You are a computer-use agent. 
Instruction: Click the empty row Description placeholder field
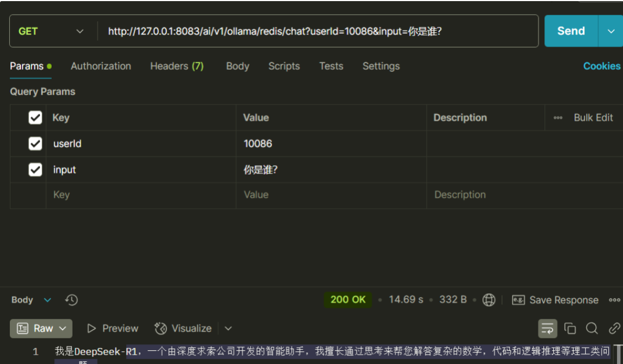(x=525, y=195)
